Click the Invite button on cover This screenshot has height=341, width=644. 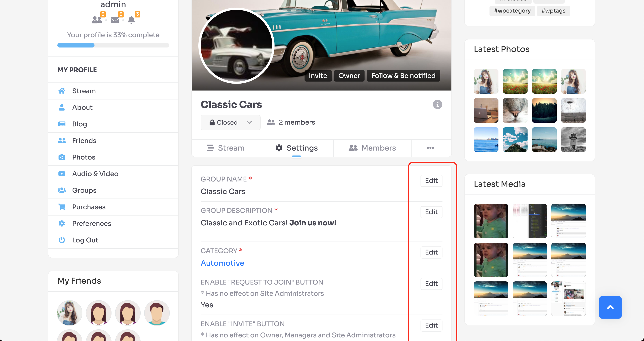point(318,76)
